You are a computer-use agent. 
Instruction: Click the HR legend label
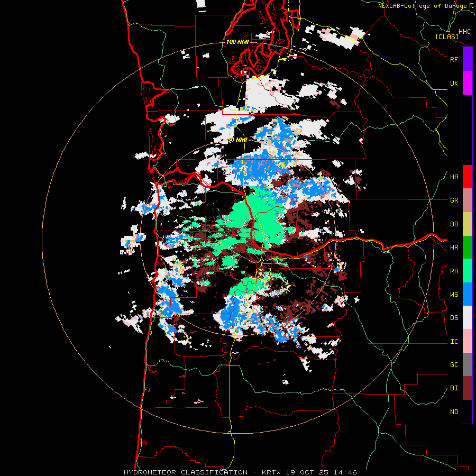coord(454,248)
